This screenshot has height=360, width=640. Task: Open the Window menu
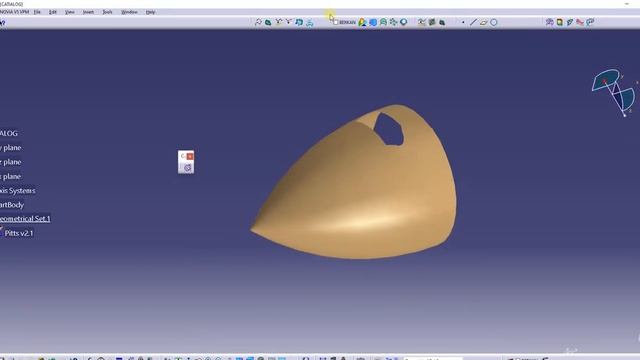click(129, 12)
